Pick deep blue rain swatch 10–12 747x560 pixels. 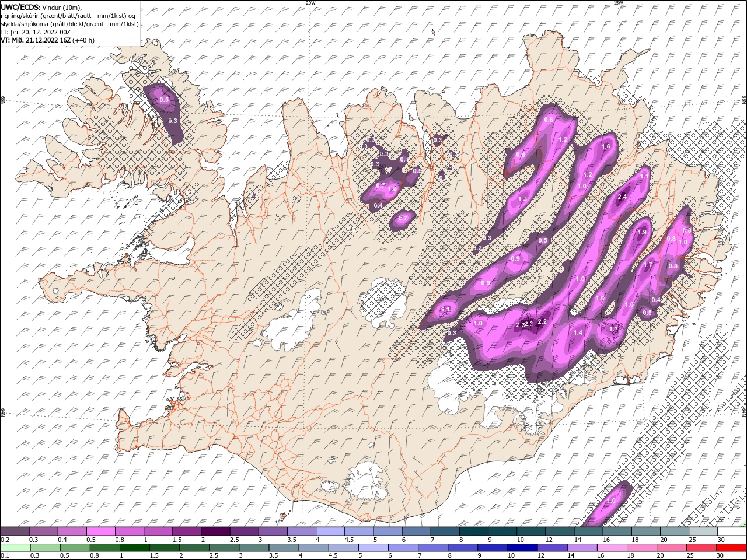click(x=522, y=548)
